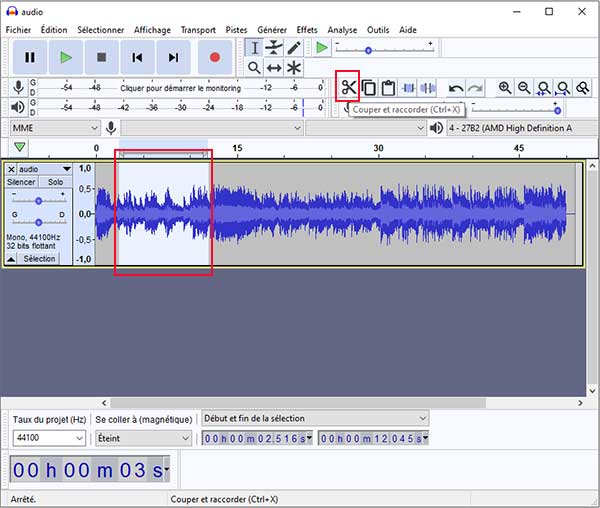This screenshot has height=508, width=600.
Task: Click the playback meter speaker icon
Action: coord(18,107)
